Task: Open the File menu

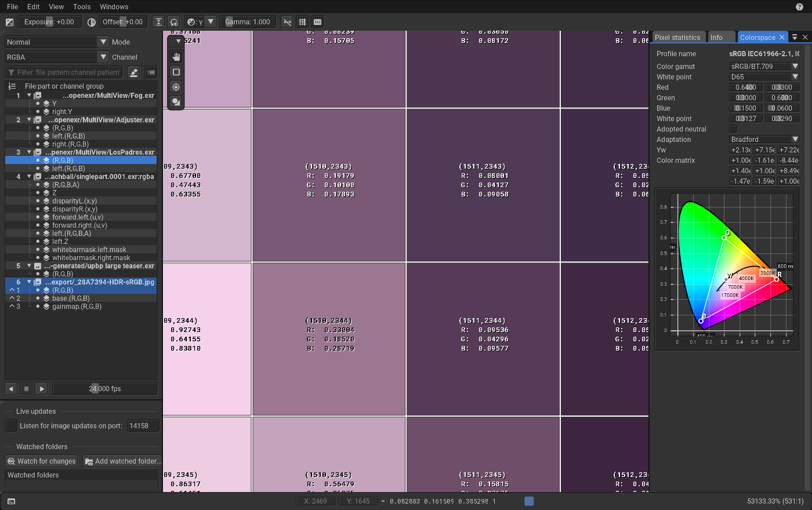Action: (x=13, y=7)
